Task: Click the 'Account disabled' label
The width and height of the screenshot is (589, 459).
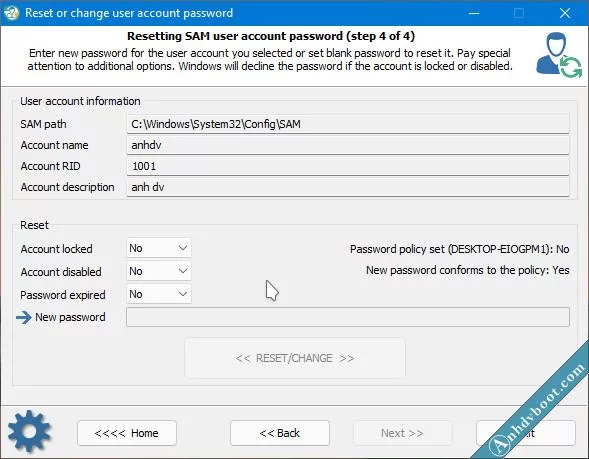Action: 61,272
